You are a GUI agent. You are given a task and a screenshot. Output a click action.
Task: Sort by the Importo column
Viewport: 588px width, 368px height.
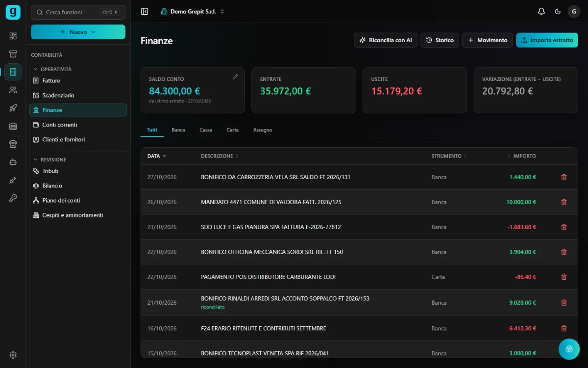[521, 156]
